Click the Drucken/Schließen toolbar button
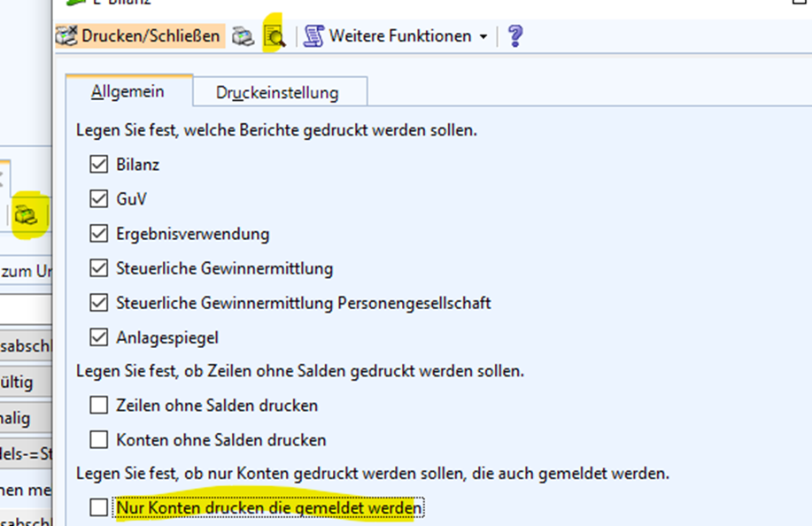 click(x=137, y=36)
